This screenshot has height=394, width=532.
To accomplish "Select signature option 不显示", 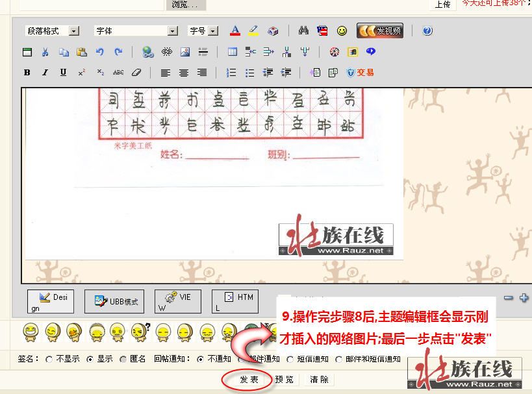I will pos(49,359).
